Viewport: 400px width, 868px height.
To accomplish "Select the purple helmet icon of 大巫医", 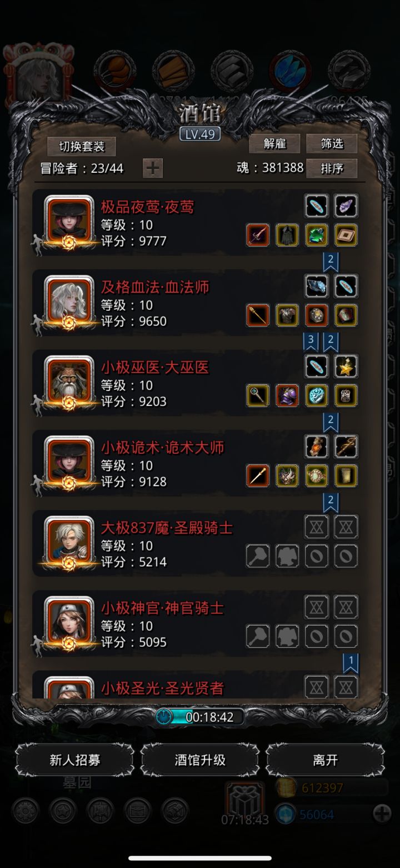I will (x=287, y=395).
